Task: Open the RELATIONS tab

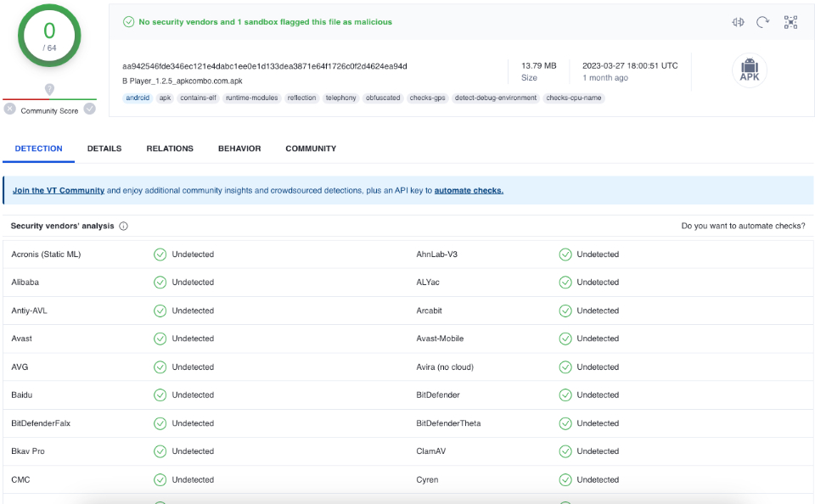Action: (x=170, y=148)
